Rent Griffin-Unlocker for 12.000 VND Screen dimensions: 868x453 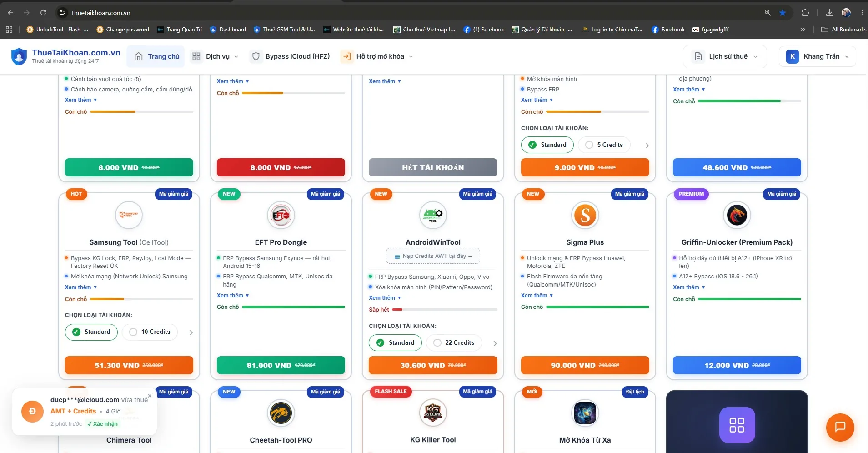coord(737,365)
